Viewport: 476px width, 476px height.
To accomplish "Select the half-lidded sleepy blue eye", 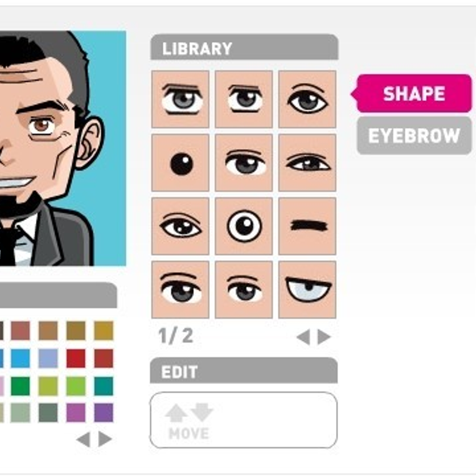I will [x=307, y=290].
